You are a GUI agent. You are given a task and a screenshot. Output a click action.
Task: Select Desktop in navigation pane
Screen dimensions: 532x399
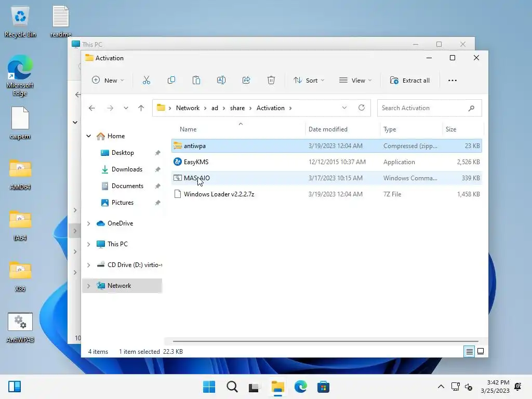coord(123,153)
